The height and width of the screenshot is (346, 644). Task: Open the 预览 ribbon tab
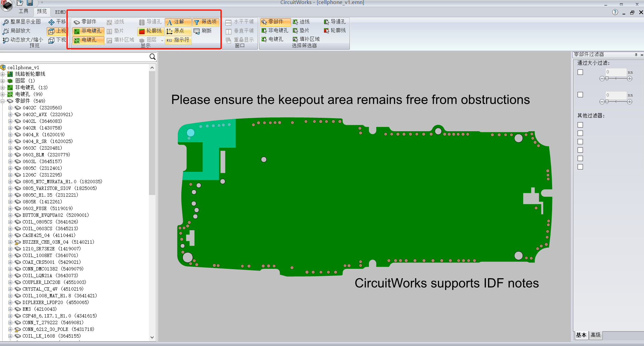(42, 11)
